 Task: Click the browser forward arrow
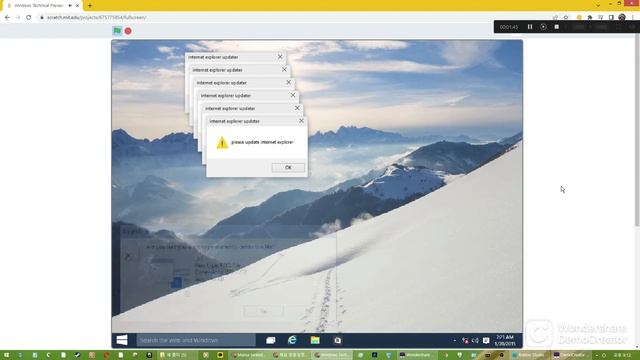pos(18,18)
